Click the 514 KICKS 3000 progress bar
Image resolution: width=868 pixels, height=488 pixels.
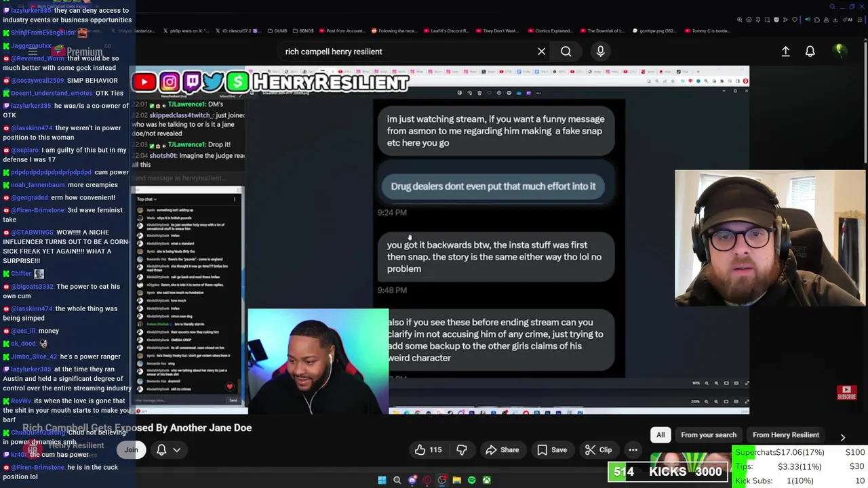(x=668, y=472)
